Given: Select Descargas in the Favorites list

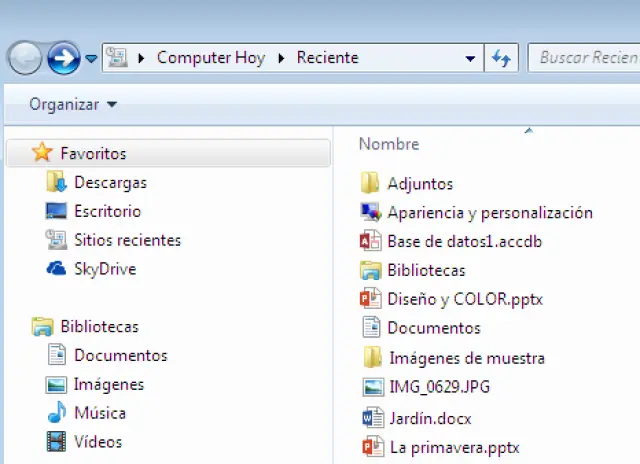Looking at the screenshot, I should (x=110, y=182).
